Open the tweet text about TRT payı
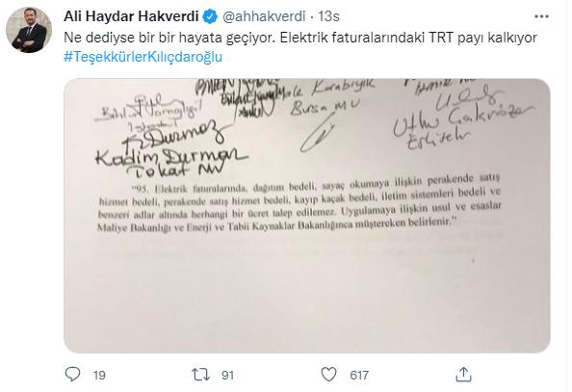 [300, 38]
